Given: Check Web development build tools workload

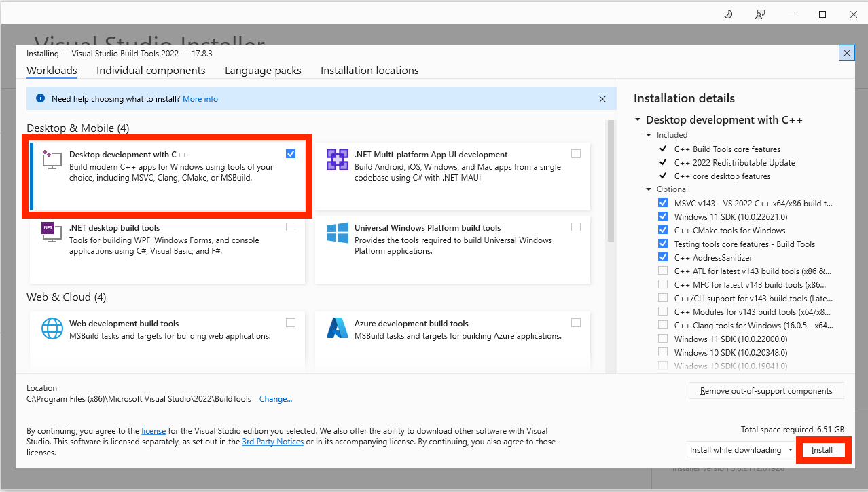Looking at the screenshot, I should (x=291, y=323).
